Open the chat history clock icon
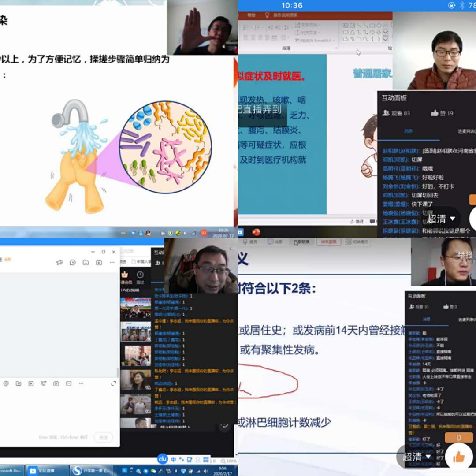This screenshot has height=476, width=476. click(x=73, y=262)
